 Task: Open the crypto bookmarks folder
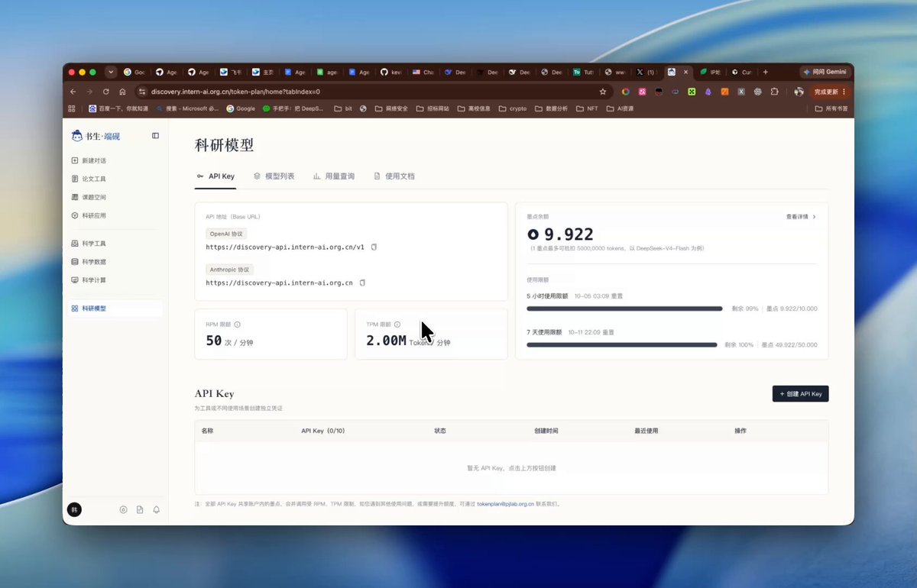[x=513, y=108]
